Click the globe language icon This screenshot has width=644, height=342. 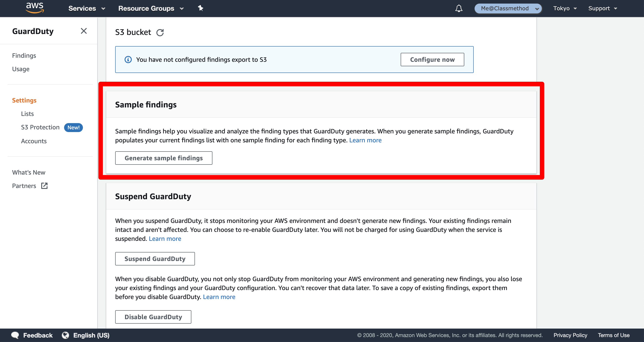(65, 335)
